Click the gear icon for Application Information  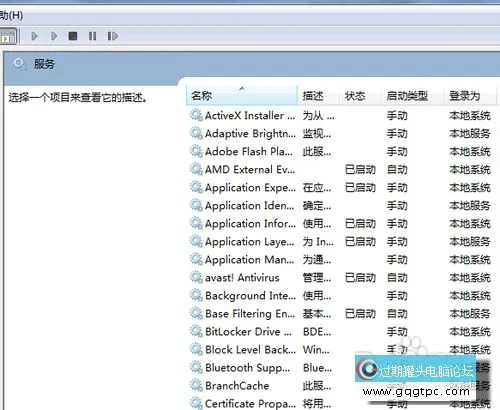[x=196, y=223]
